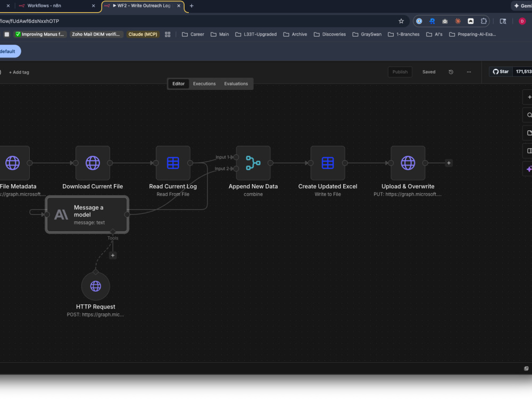532x399 pixels.
Task: Click the Tools connector label
Action: click(x=113, y=238)
